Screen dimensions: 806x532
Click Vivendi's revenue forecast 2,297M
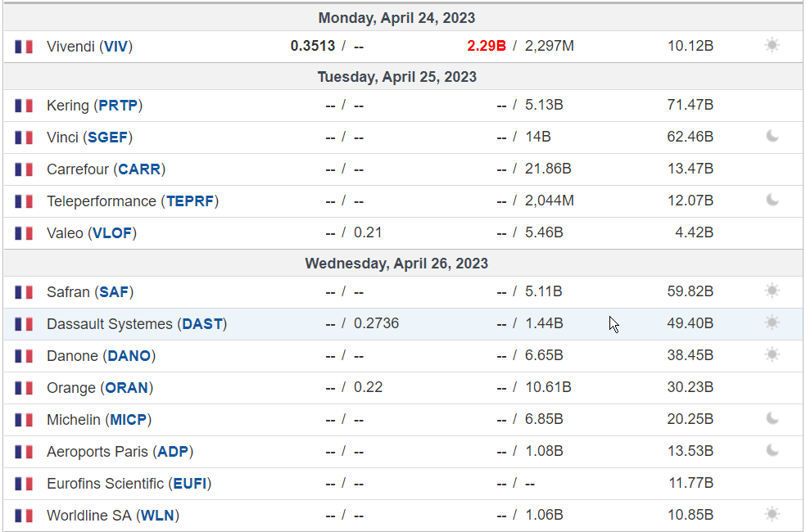point(549,46)
